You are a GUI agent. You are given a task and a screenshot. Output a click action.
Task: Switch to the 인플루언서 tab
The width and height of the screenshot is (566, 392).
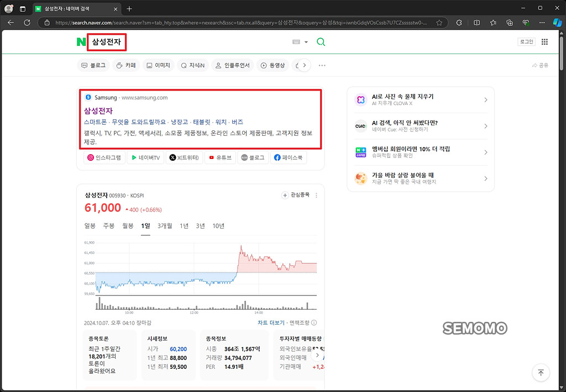[233, 65]
